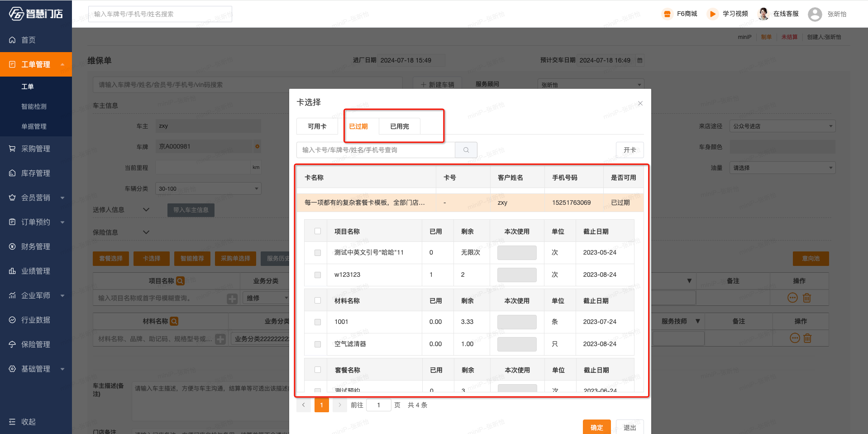Click the 张昕怡 user avatar icon
Viewport: 868px width, 434px height.
pos(815,14)
